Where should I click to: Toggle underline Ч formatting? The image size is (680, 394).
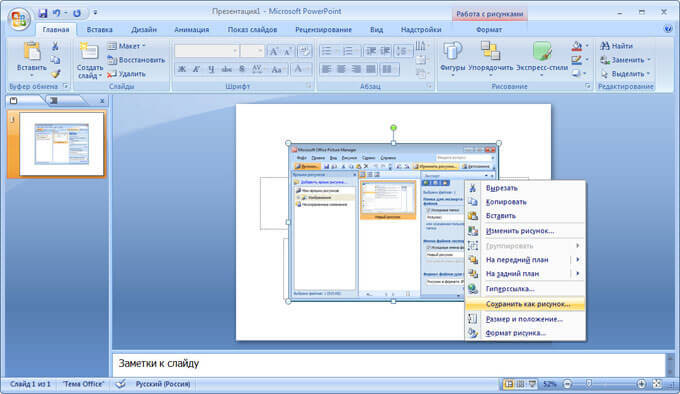point(211,69)
